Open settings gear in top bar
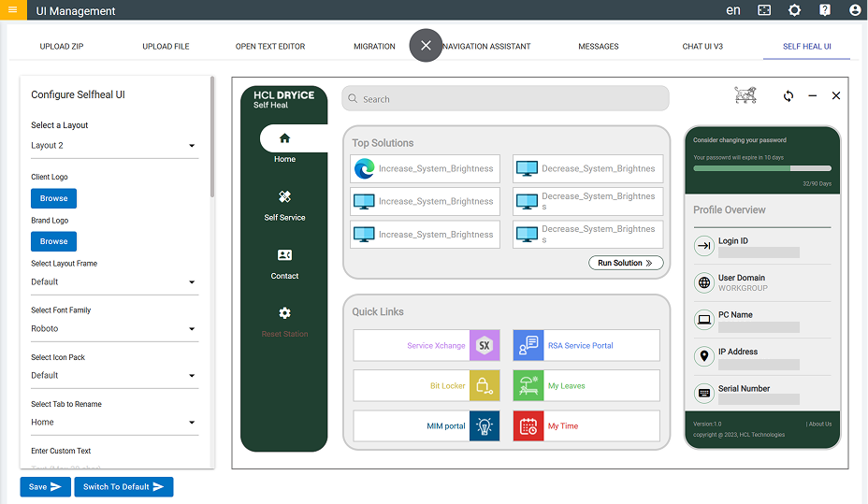Image resolution: width=868 pixels, height=504 pixels. [794, 10]
